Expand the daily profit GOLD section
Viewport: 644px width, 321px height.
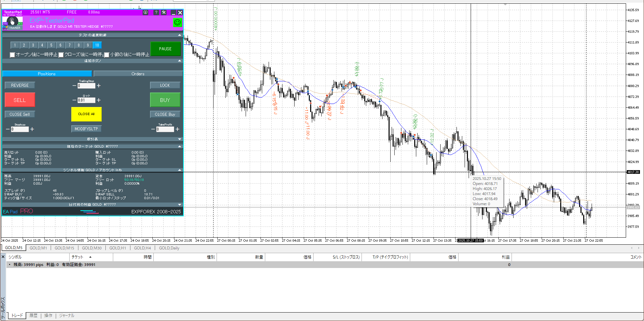click(179, 205)
